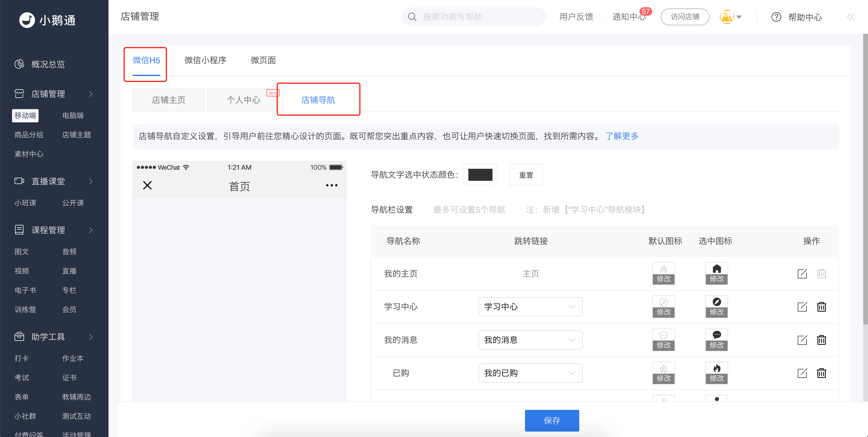Modify the default icon for 学习中心
This screenshot has width=868, height=437.
click(x=663, y=312)
